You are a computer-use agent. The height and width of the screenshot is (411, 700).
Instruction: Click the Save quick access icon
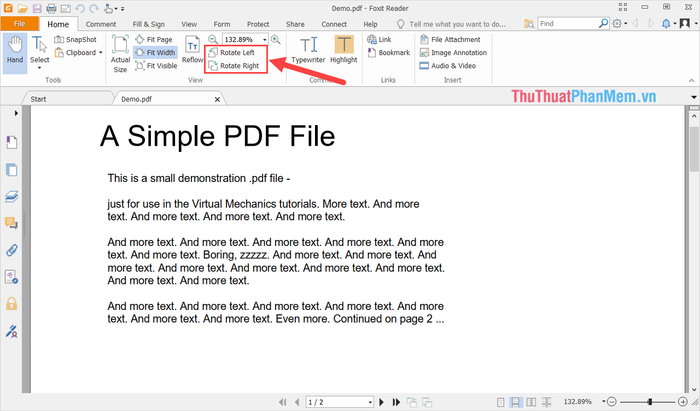37,8
